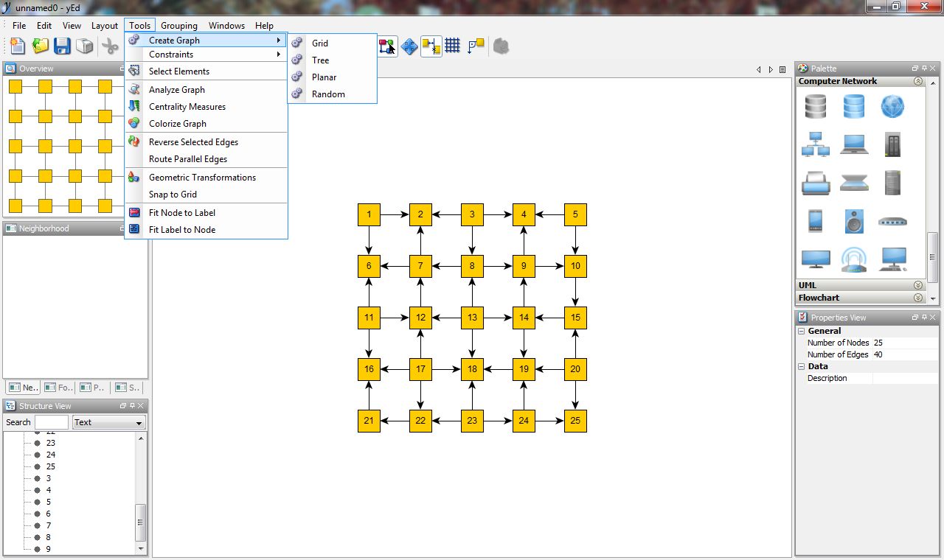Select node 25 in Structure View
The image size is (944, 560).
[x=50, y=466]
